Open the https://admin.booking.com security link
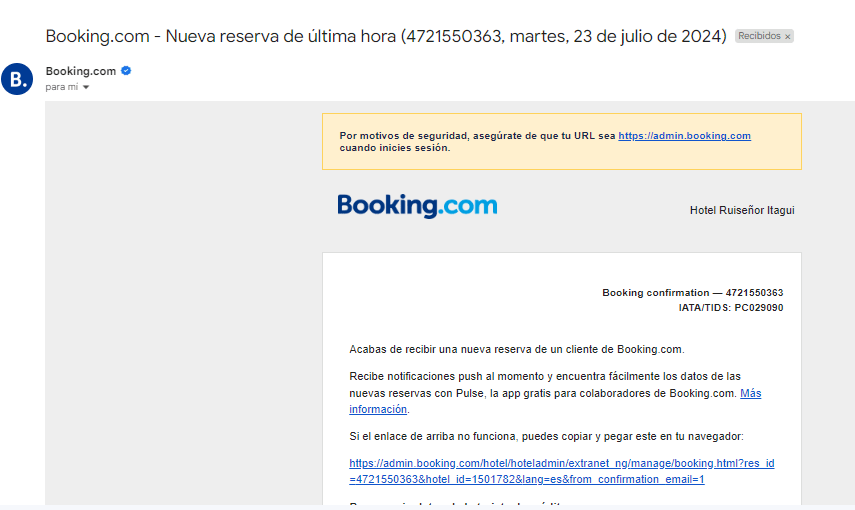855x510 pixels. click(x=684, y=136)
